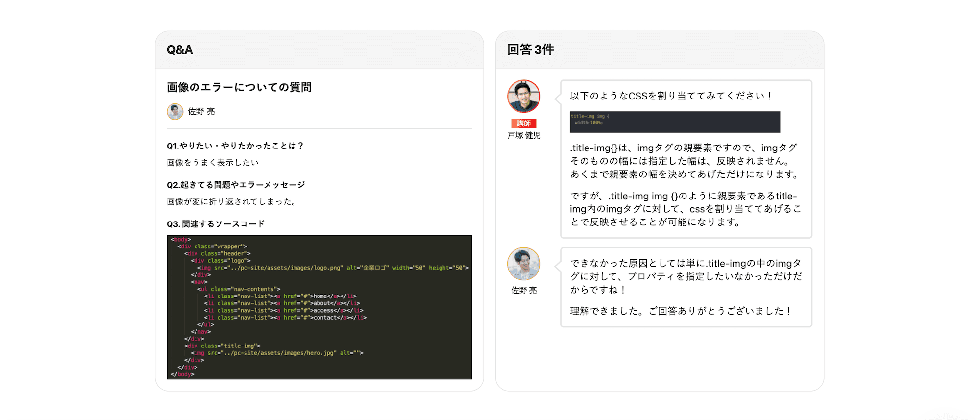Click text 理解できました。ご回答ありがとうございました！
This screenshot has height=420, width=980.
681,311
